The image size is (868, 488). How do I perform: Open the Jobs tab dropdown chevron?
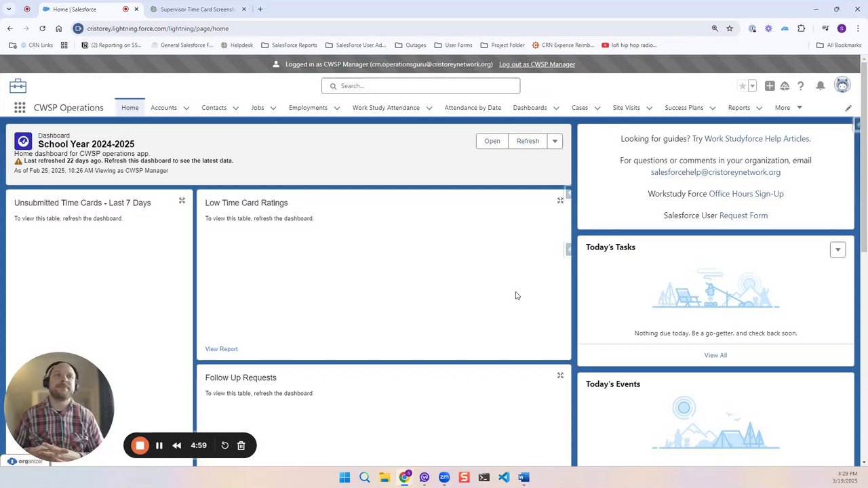(x=273, y=108)
